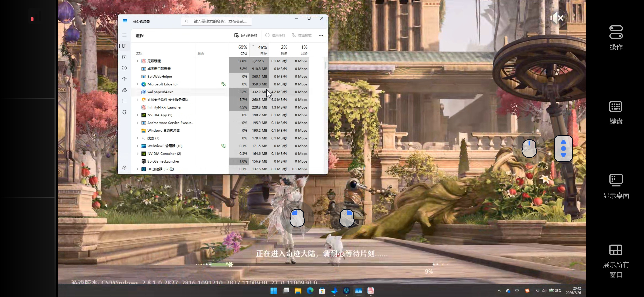Sort processes by the 网络 column

click(x=299, y=50)
